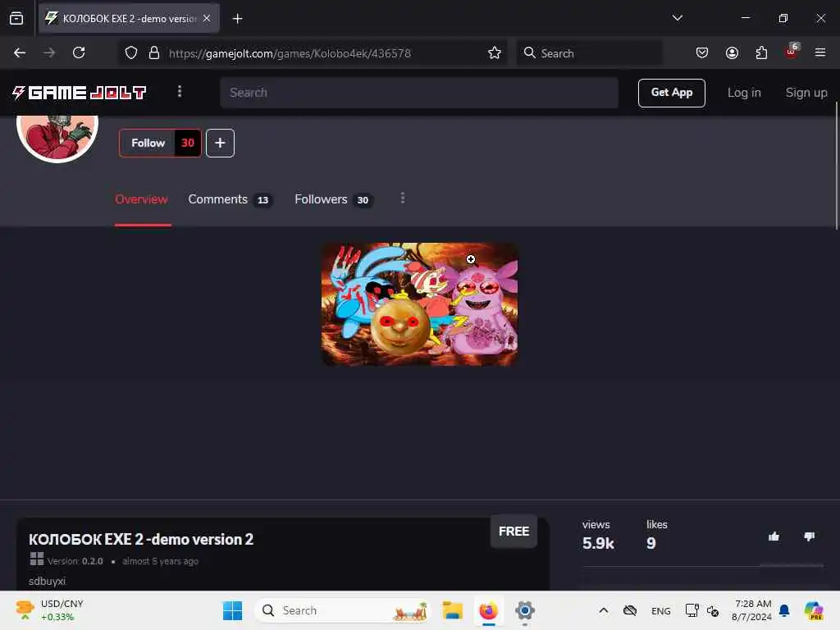The width and height of the screenshot is (840, 630).
Task: Switch to the Followers tab
Action: pos(333,199)
